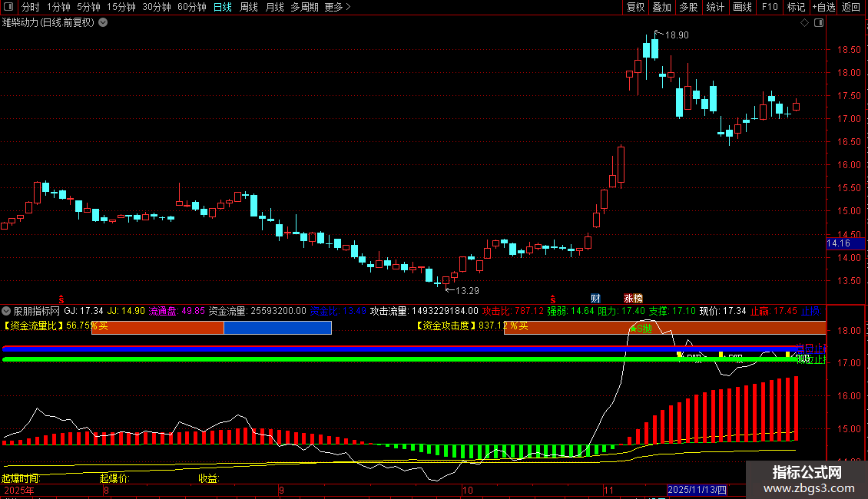Expand the 更多 periods menu
This screenshot has height=499, width=868.
[x=337, y=7]
